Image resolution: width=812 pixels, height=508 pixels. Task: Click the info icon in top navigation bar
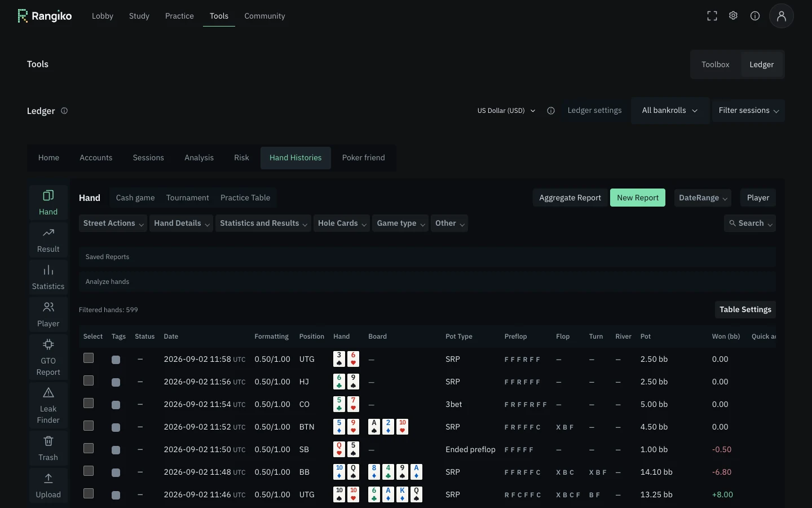(755, 16)
